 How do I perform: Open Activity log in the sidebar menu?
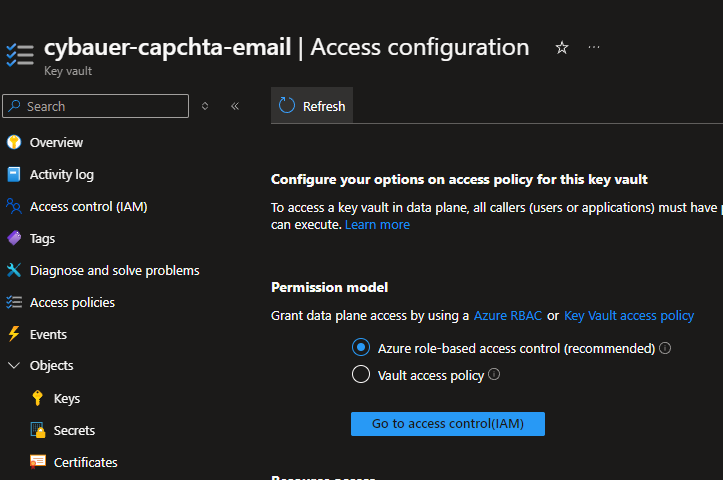62,175
